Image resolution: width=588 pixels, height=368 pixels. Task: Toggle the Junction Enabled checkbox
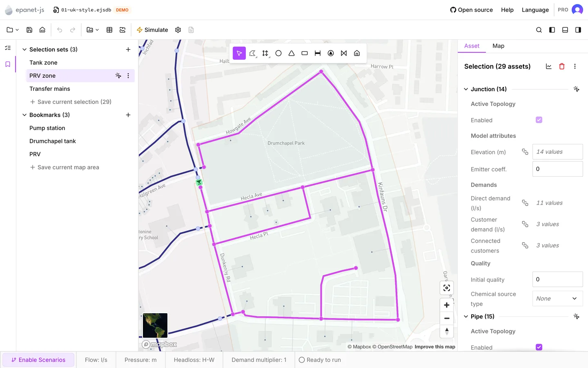(x=539, y=120)
